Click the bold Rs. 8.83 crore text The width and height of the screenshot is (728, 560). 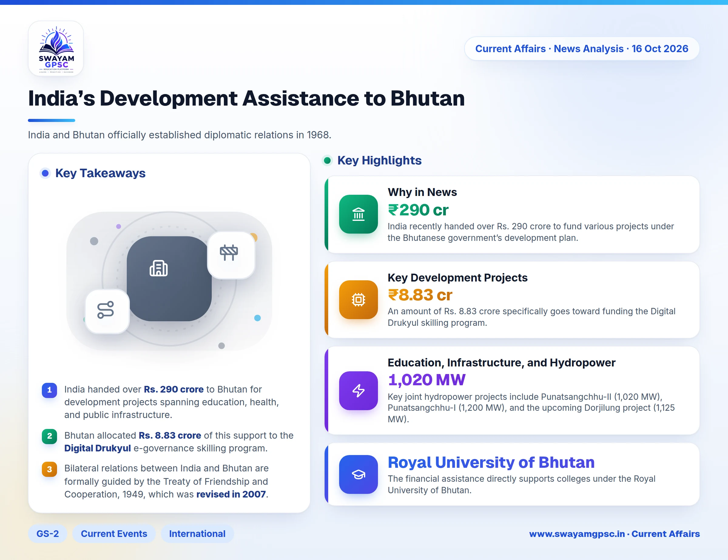170,435
